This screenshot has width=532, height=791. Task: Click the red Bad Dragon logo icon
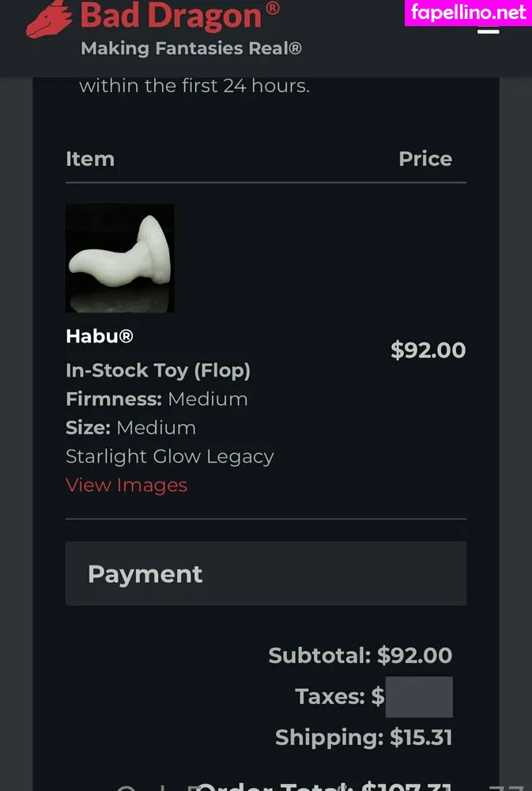(x=50, y=20)
